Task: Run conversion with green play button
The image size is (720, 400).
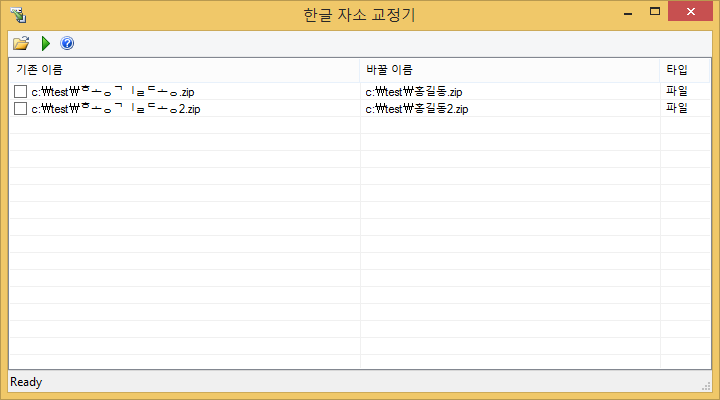Action: click(45, 43)
